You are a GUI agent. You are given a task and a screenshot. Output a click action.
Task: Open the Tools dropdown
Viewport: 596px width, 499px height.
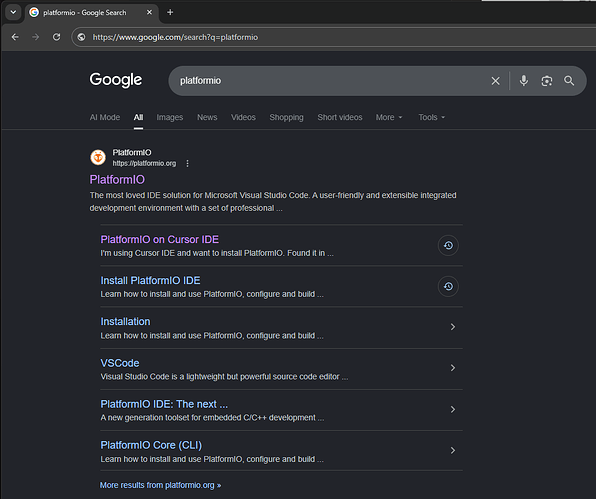(431, 117)
